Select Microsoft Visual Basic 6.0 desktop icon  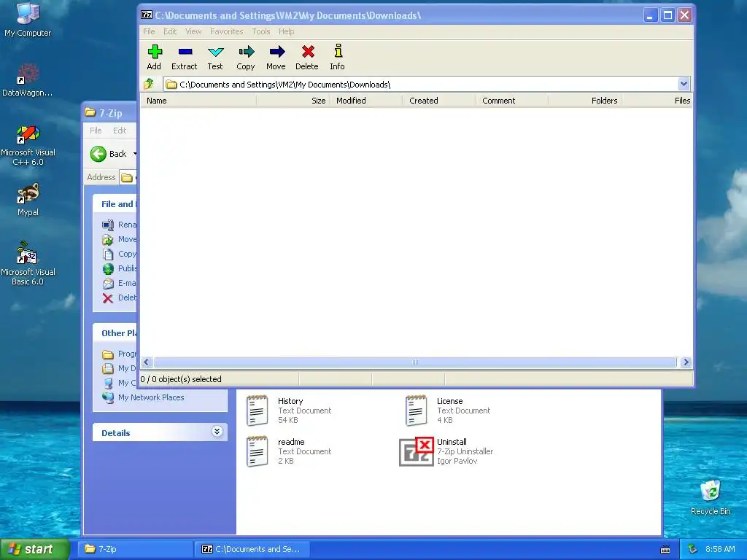pos(28,253)
